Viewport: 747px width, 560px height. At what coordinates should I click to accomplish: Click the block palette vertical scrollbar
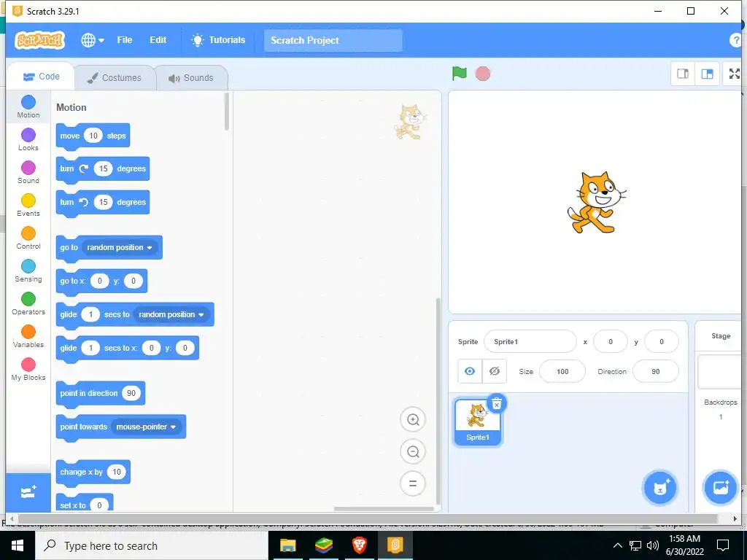pyautogui.click(x=227, y=112)
